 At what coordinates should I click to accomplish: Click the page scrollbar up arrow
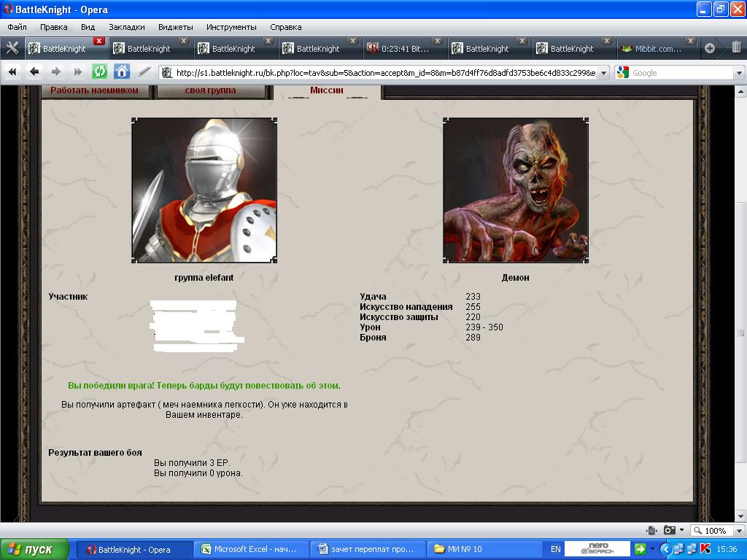point(740,91)
